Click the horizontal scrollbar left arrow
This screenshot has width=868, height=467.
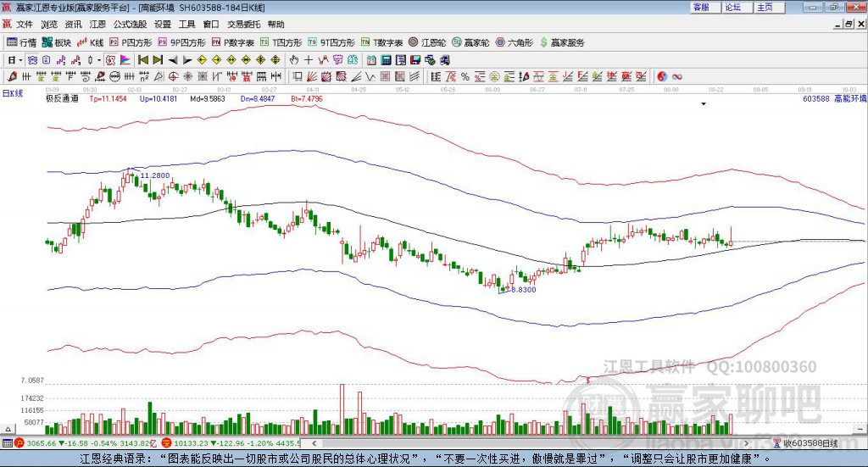click(x=314, y=443)
